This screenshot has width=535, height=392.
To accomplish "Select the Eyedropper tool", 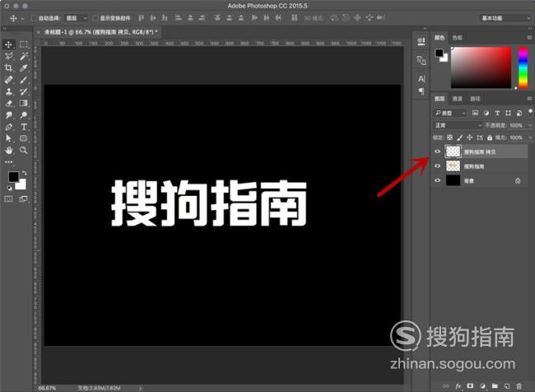I will 24,68.
